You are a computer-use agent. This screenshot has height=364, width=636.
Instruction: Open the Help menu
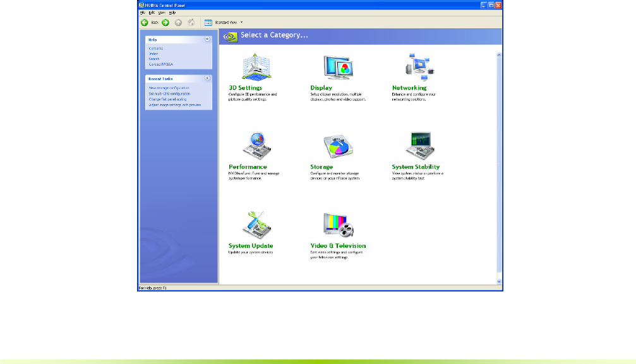[x=172, y=13]
